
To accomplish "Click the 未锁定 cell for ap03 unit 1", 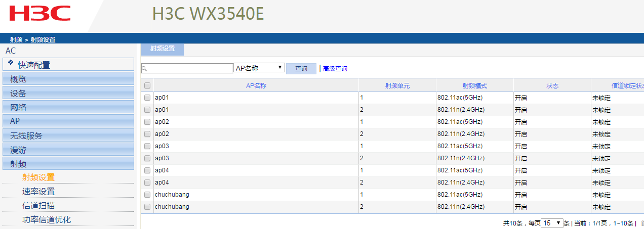I will click(601, 146).
